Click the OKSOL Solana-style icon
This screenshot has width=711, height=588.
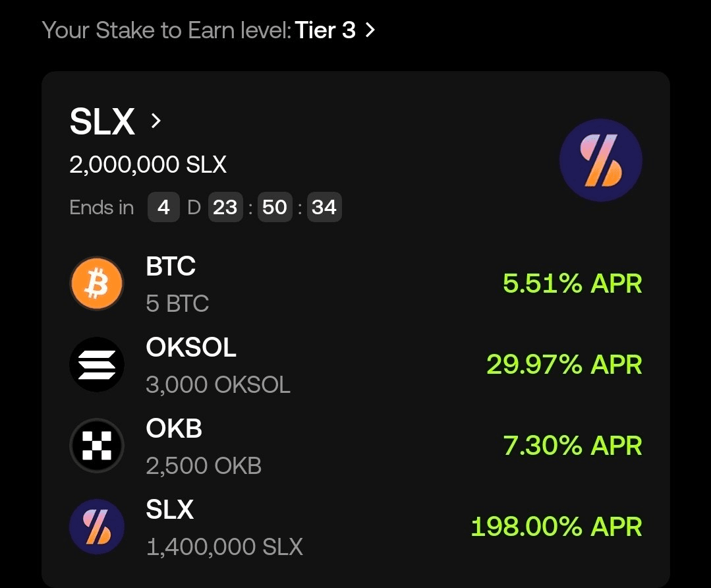pyautogui.click(x=97, y=365)
